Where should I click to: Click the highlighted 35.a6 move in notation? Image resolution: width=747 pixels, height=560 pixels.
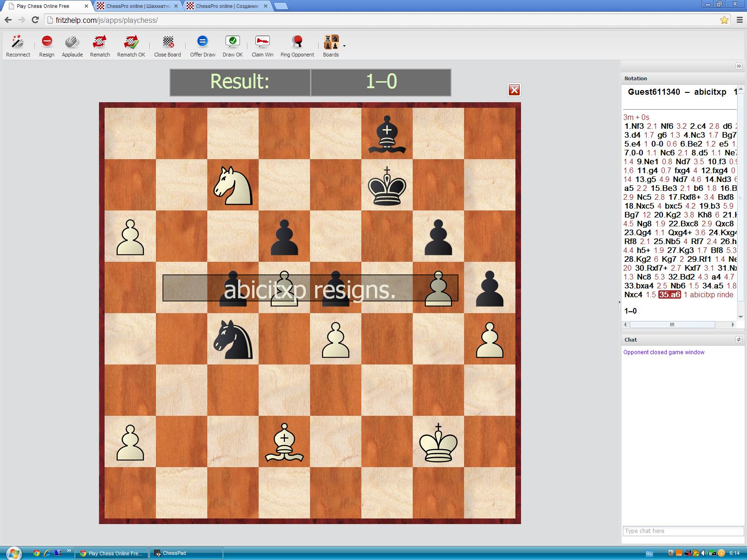pyautogui.click(x=669, y=294)
